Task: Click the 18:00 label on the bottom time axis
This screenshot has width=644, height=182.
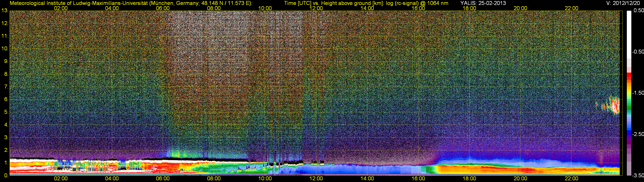Action: tap(469, 179)
